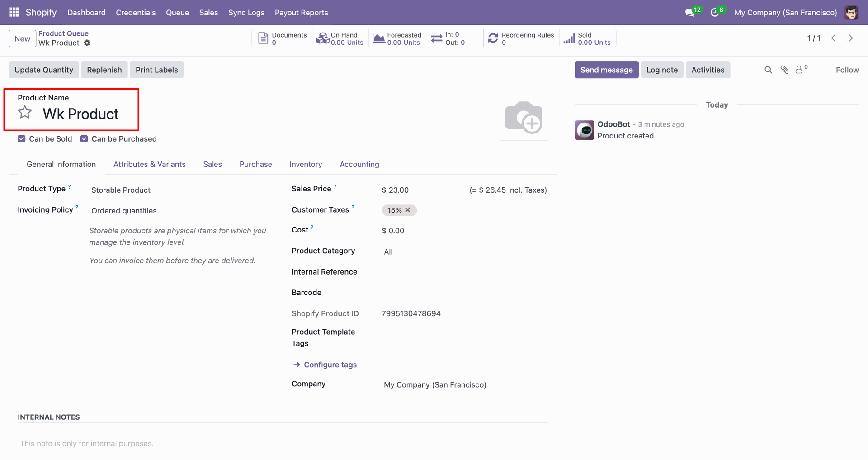The width and height of the screenshot is (868, 460).
Task: Go to the previous record arrow
Action: coord(833,38)
